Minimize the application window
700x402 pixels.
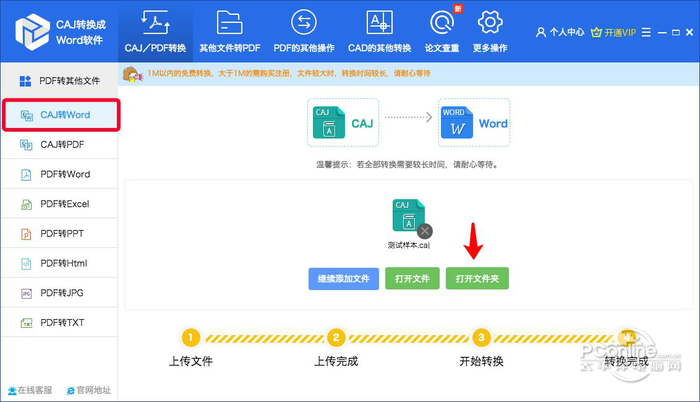click(662, 32)
